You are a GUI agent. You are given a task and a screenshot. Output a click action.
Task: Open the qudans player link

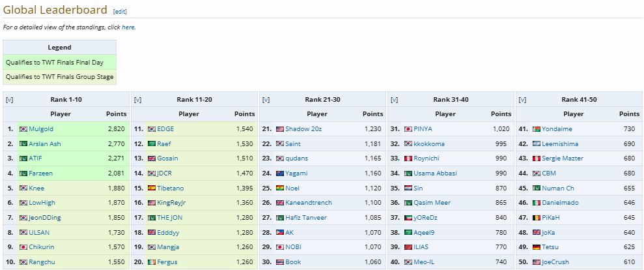click(296, 159)
